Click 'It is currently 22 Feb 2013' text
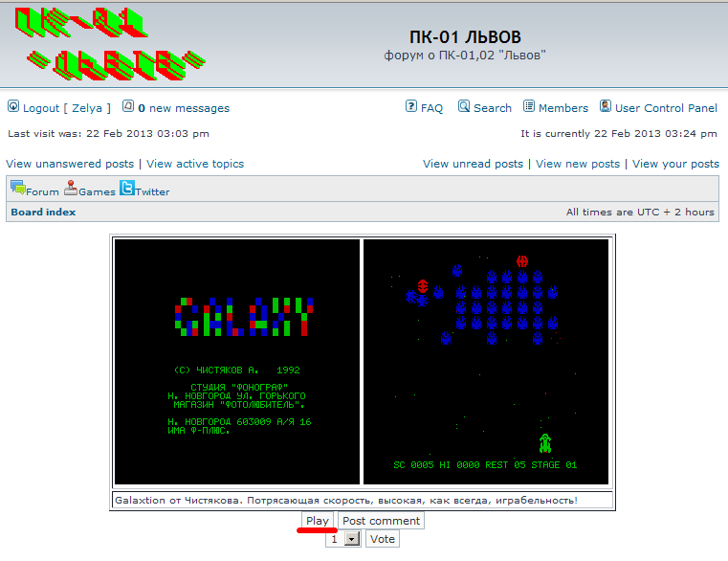The width and height of the screenshot is (728, 561). click(618, 133)
